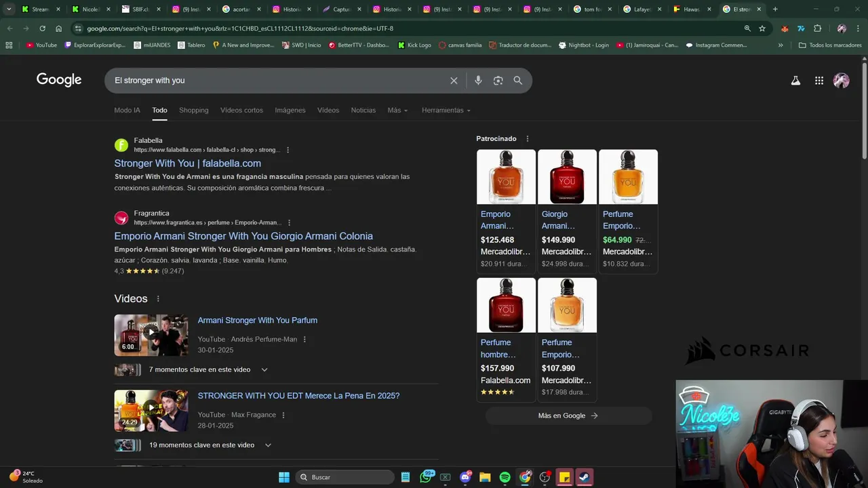Open WhatsApp from the taskbar
The image size is (868, 488).
pyautogui.click(x=426, y=477)
